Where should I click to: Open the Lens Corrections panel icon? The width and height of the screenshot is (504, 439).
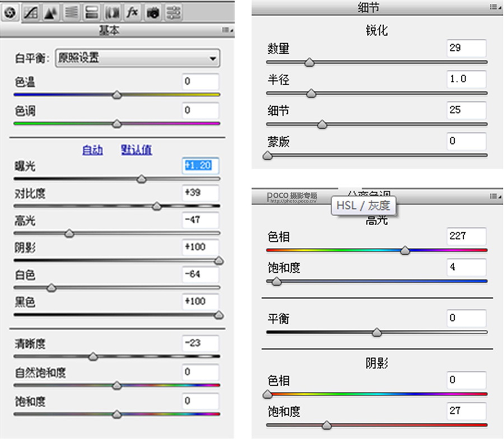click(112, 13)
